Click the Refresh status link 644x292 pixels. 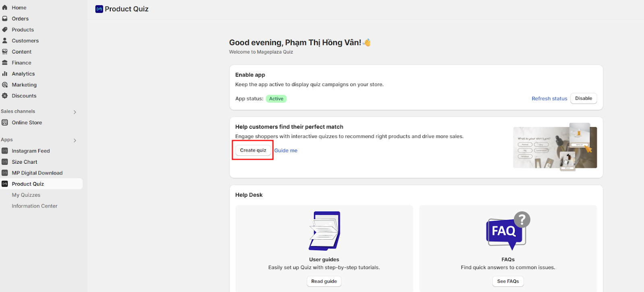[549, 99]
